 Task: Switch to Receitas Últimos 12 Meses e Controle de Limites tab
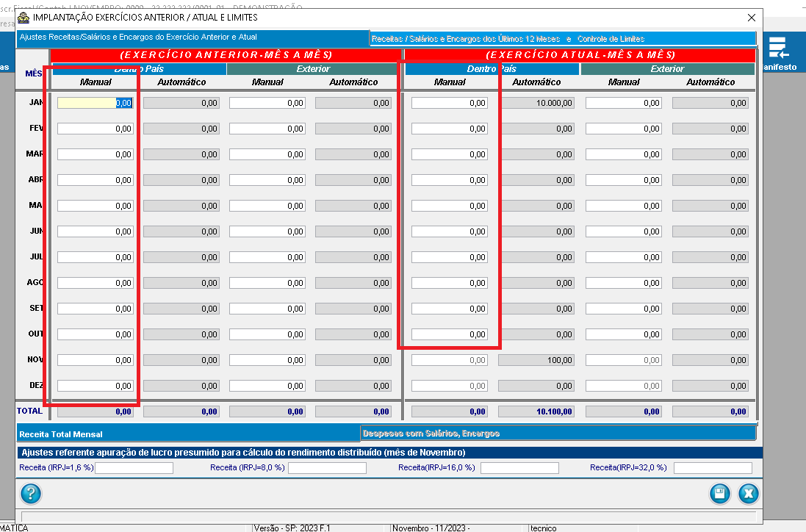pos(563,38)
